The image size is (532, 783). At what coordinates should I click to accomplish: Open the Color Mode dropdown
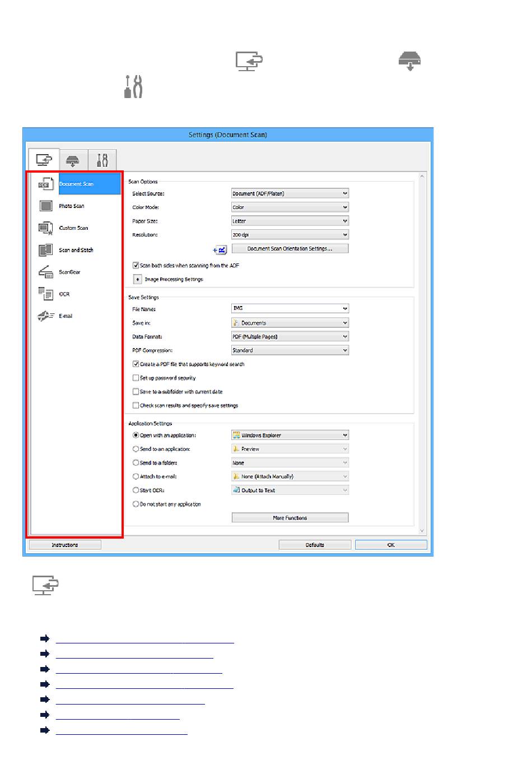coord(290,207)
